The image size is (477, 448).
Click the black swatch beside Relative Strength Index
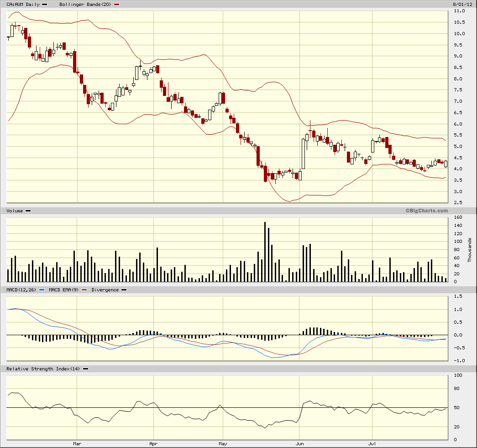pos(85,369)
